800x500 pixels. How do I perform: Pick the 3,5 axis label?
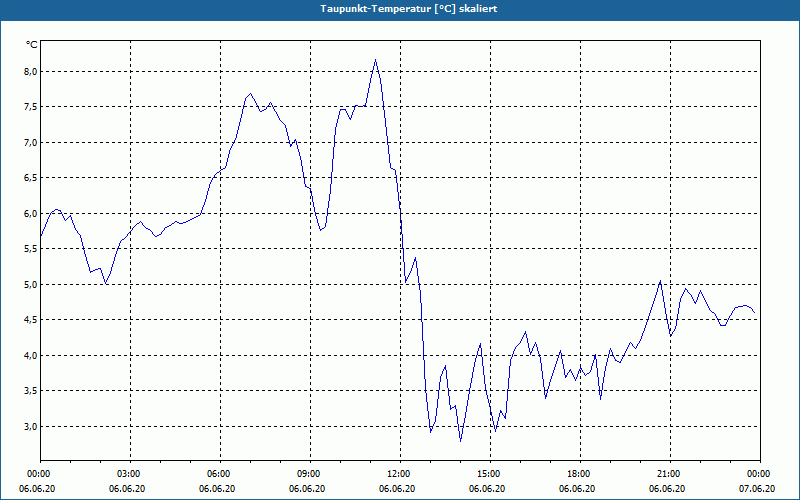[32, 391]
